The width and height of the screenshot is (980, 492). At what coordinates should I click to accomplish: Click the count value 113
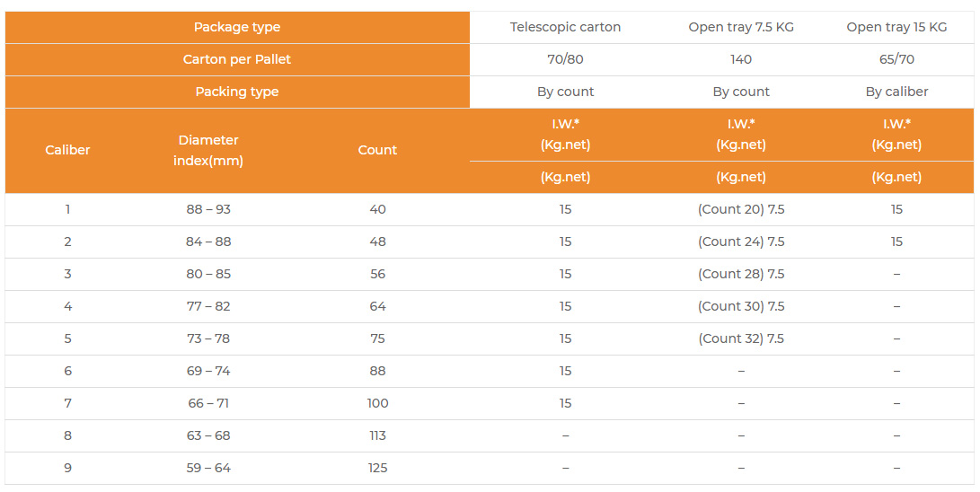pos(377,435)
